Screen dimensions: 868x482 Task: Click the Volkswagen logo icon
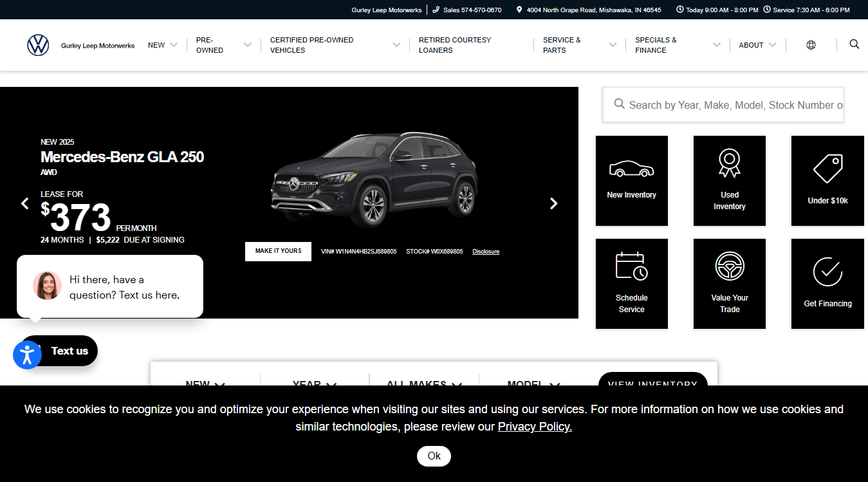(x=38, y=45)
